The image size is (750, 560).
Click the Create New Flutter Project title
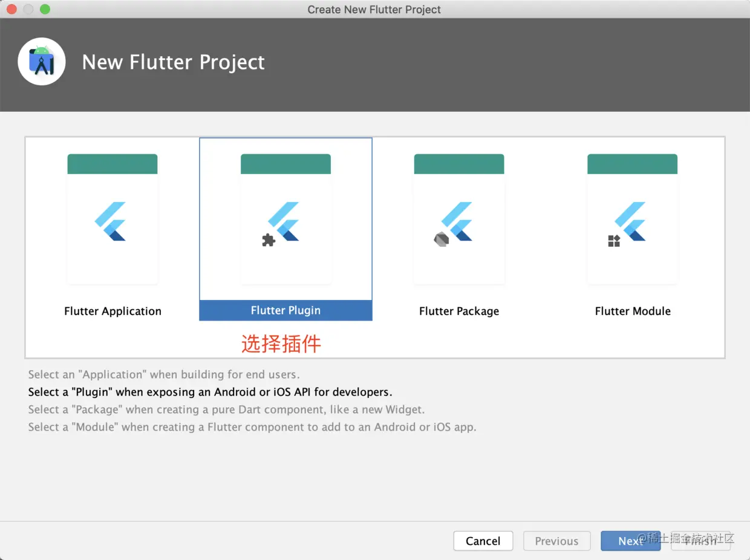tap(374, 9)
